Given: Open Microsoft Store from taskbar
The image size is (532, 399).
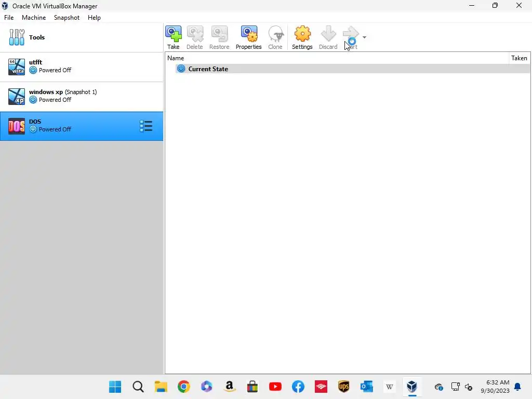Looking at the screenshot, I should (x=252, y=387).
